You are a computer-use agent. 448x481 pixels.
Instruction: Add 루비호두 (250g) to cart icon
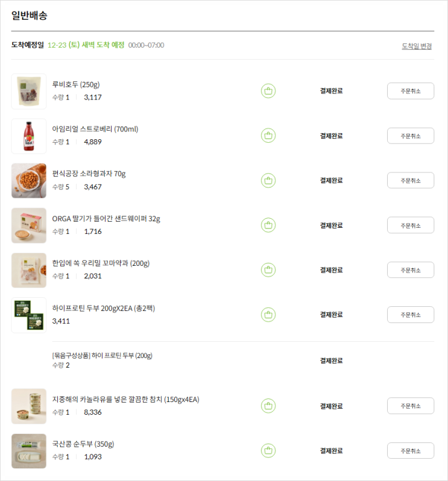click(268, 91)
